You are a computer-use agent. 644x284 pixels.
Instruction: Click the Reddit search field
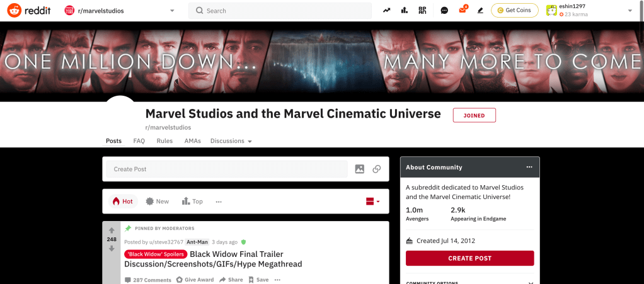pos(280,11)
